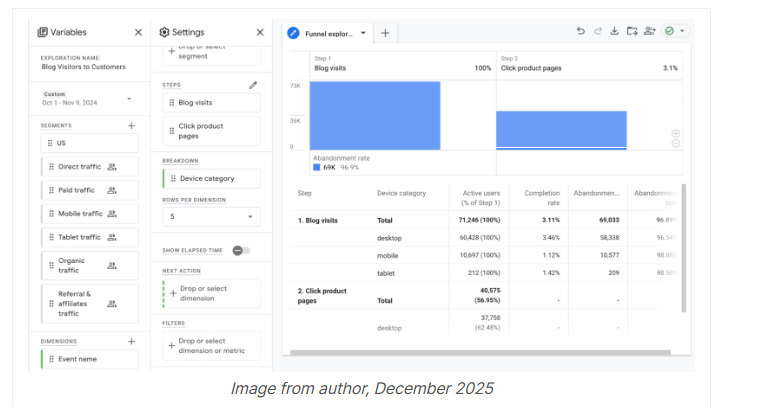Open the Rows Per Dimension dropdown
The height and width of the screenshot is (407, 761).
pos(211,216)
